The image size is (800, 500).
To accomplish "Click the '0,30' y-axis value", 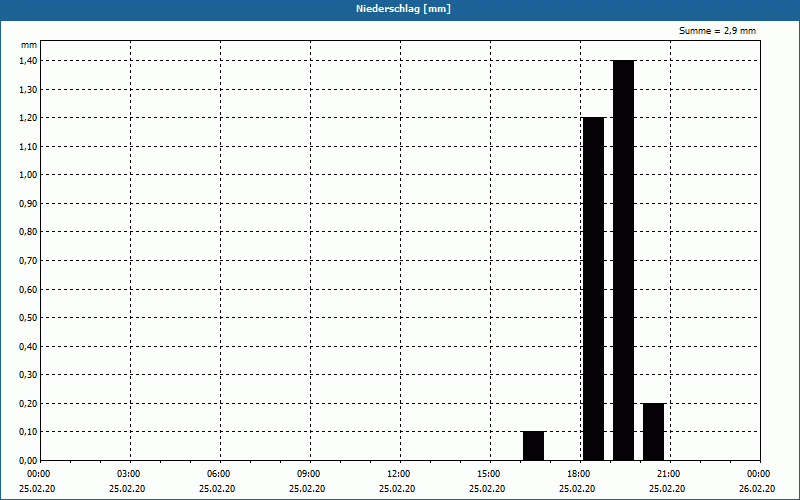I will [x=28, y=375].
